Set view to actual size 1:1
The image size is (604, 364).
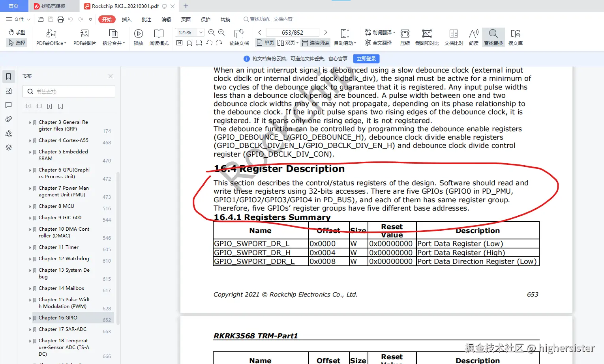(179, 43)
